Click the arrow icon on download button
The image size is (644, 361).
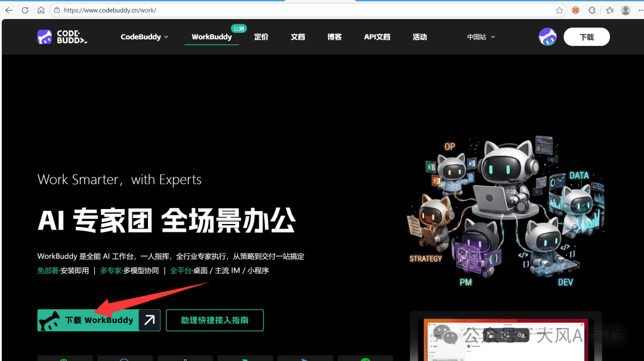(x=150, y=320)
